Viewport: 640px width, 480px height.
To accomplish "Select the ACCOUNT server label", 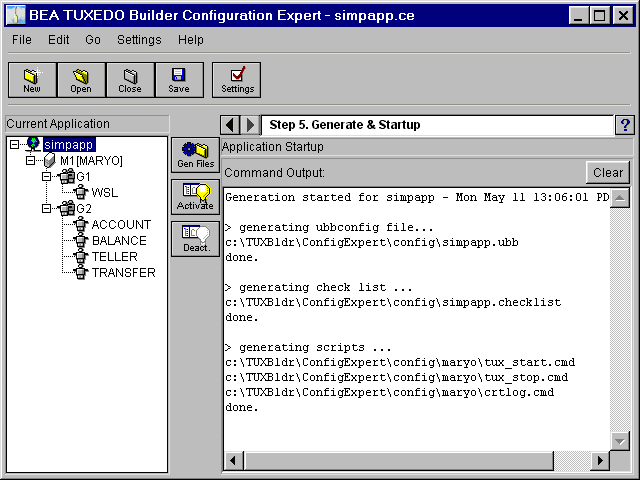I will pyautogui.click(x=121, y=224).
